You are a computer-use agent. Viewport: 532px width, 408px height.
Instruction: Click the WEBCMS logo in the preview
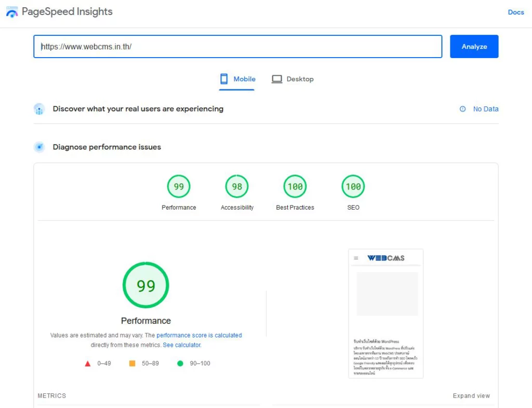coord(385,258)
